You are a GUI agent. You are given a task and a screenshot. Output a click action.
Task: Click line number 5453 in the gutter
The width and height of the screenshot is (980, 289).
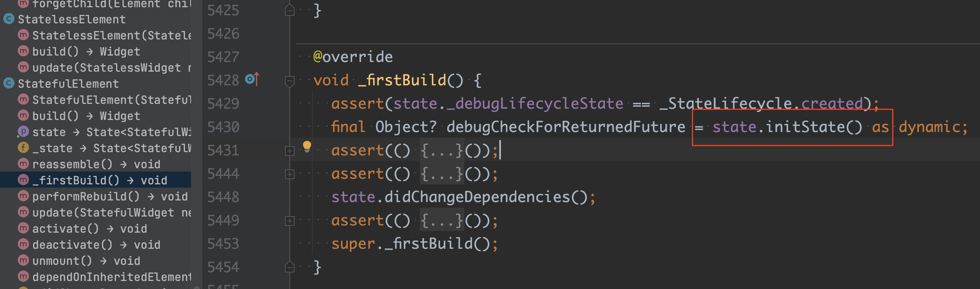click(x=223, y=244)
